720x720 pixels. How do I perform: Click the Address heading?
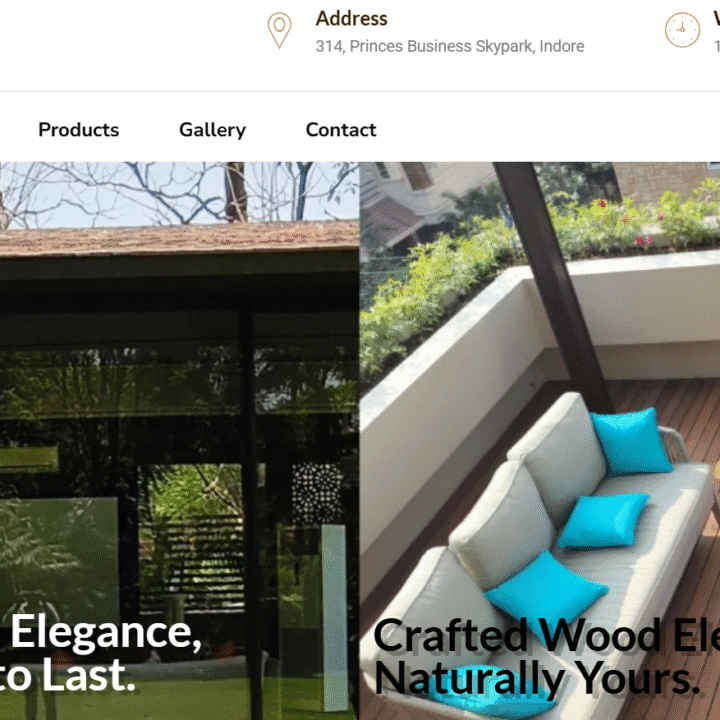click(x=352, y=19)
